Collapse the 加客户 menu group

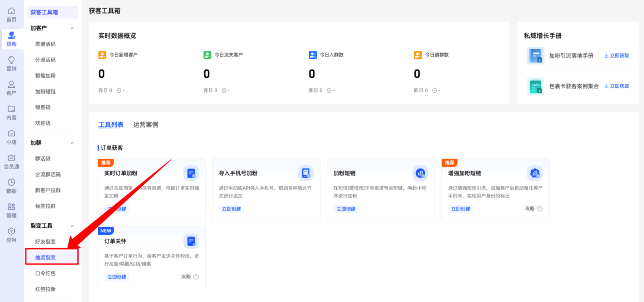(x=72, y=28)
